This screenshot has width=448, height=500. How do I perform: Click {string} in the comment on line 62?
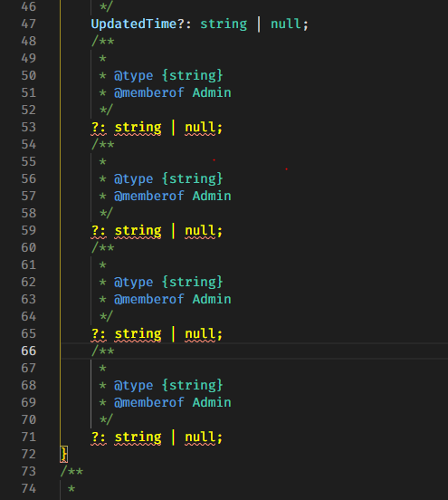[x=193, y=283]
